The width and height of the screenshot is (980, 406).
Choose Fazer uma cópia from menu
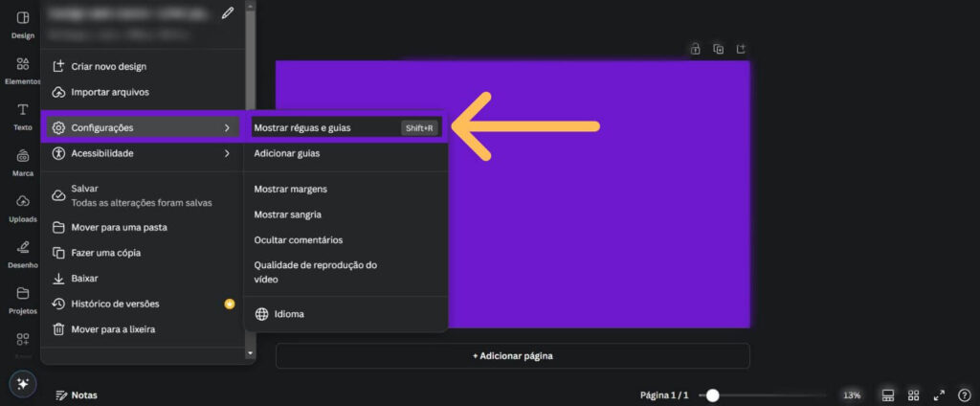coord(105,253)
